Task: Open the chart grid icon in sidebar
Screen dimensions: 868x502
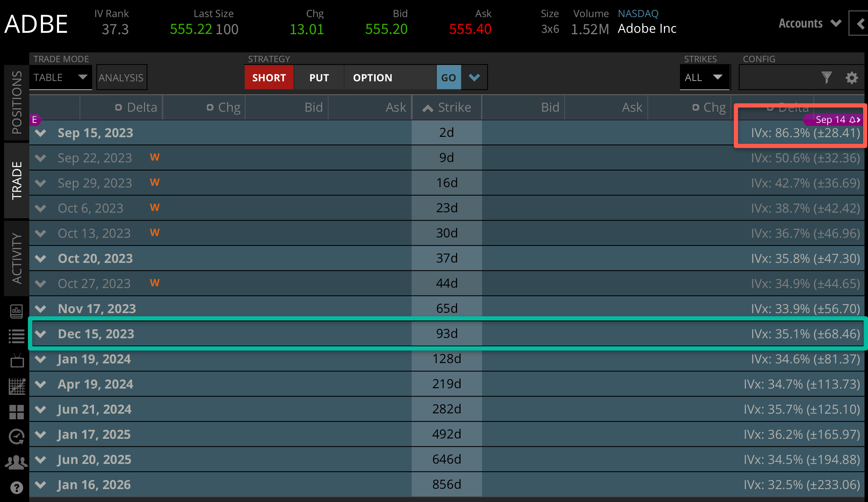Action: click(16, 386)
